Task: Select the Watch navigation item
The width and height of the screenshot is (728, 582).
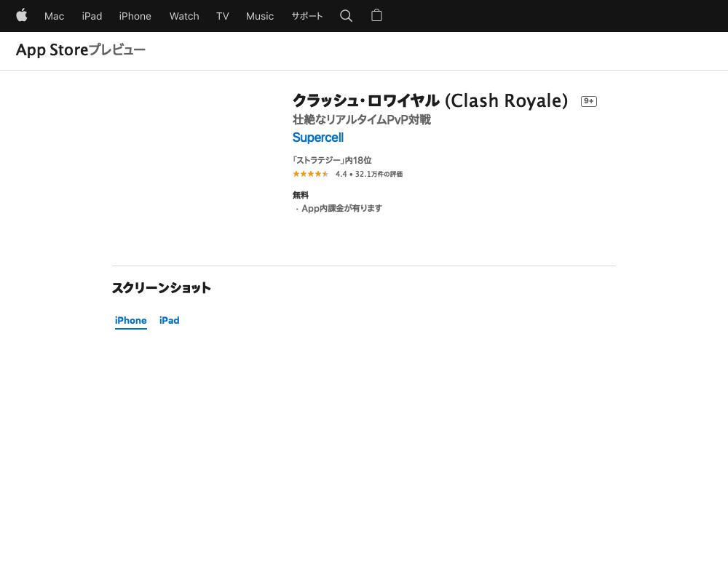Action: pyautogui.click(x=183, y=16)
